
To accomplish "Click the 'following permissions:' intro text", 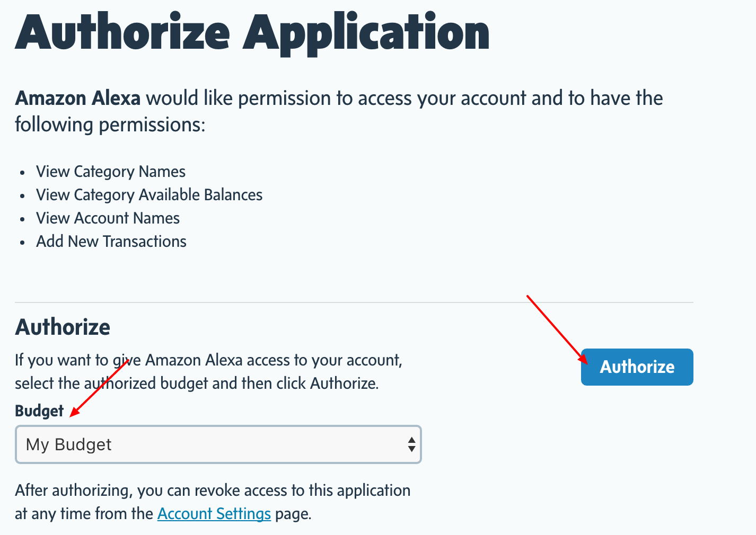I will coord(110,124).
